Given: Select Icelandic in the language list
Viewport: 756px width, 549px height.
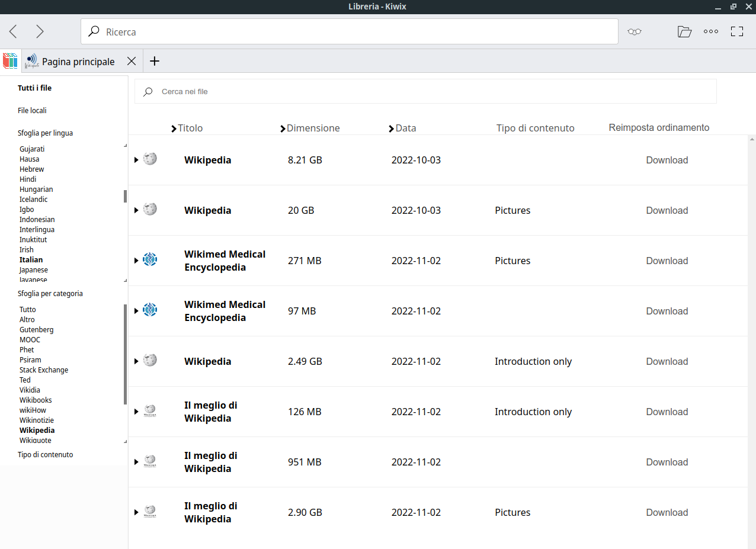Looking at the screenshot, I should pyautogui.click(x=33, y=199).
